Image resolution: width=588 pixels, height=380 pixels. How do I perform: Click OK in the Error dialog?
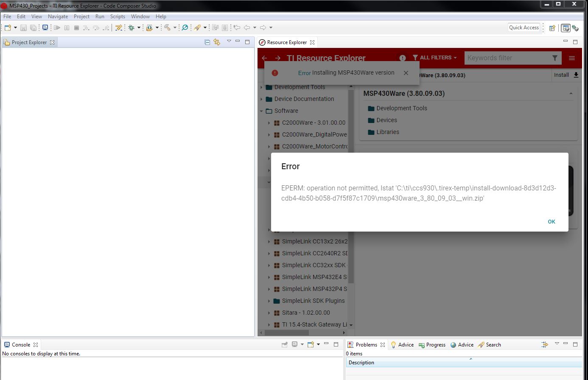pos(551,221)
